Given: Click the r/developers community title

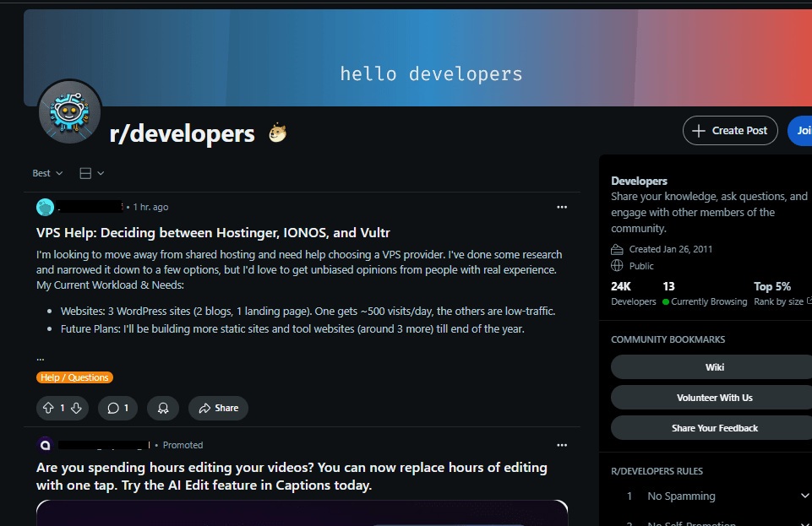Looking at the screenshot, I should point(182,133).
